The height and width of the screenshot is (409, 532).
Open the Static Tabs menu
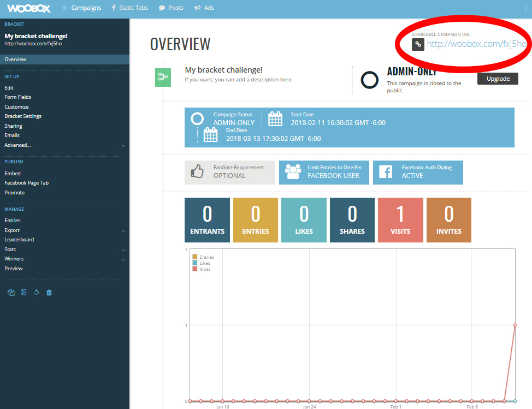click(x=130, y=8)
